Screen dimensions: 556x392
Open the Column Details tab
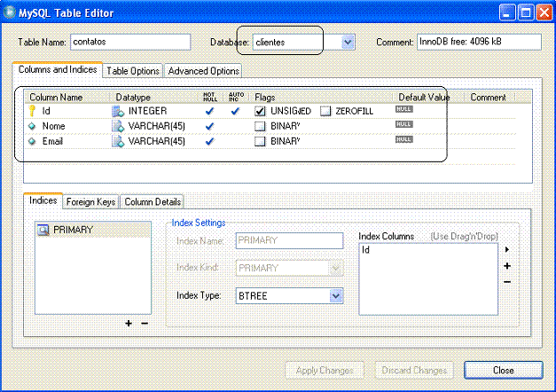[x=153, y=202]
